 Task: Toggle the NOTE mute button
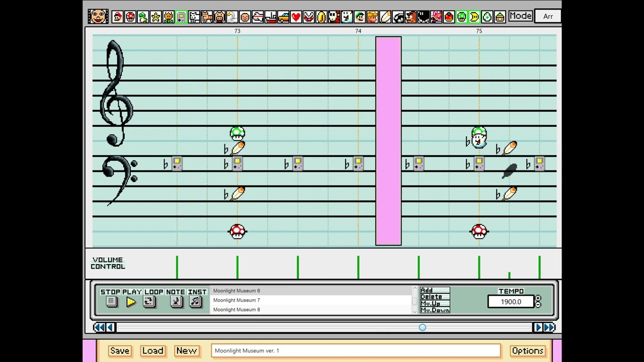click(176, 302)
